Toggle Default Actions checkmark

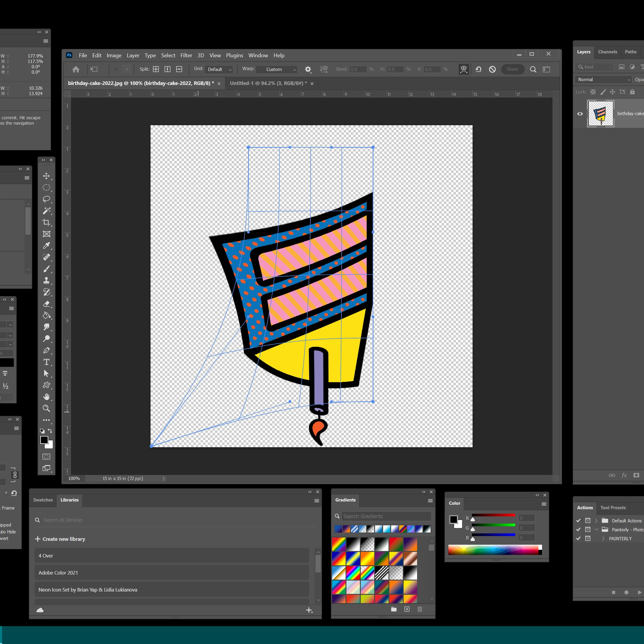(578, 520)
